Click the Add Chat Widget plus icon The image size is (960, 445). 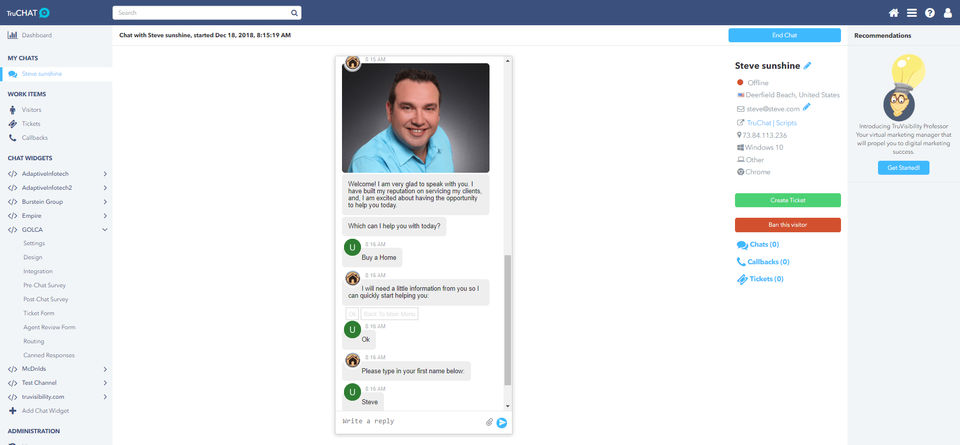click(x=12, y=411)
